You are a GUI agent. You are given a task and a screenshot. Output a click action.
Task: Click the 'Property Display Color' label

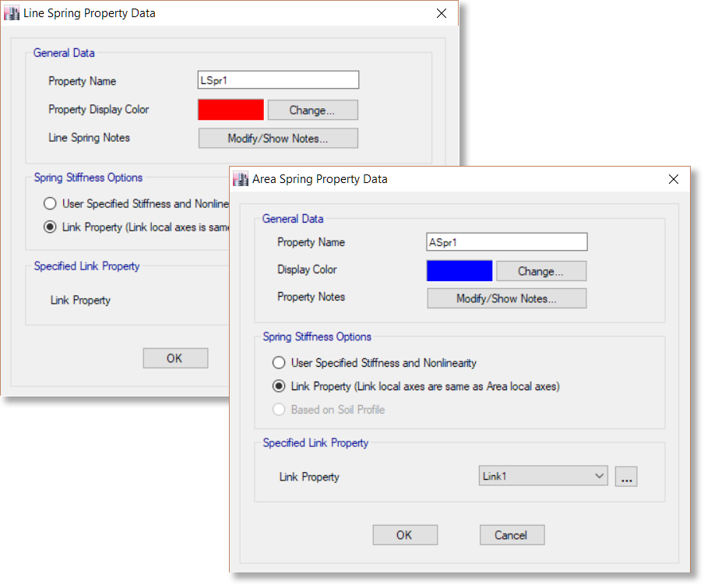(x=99, y=110)
